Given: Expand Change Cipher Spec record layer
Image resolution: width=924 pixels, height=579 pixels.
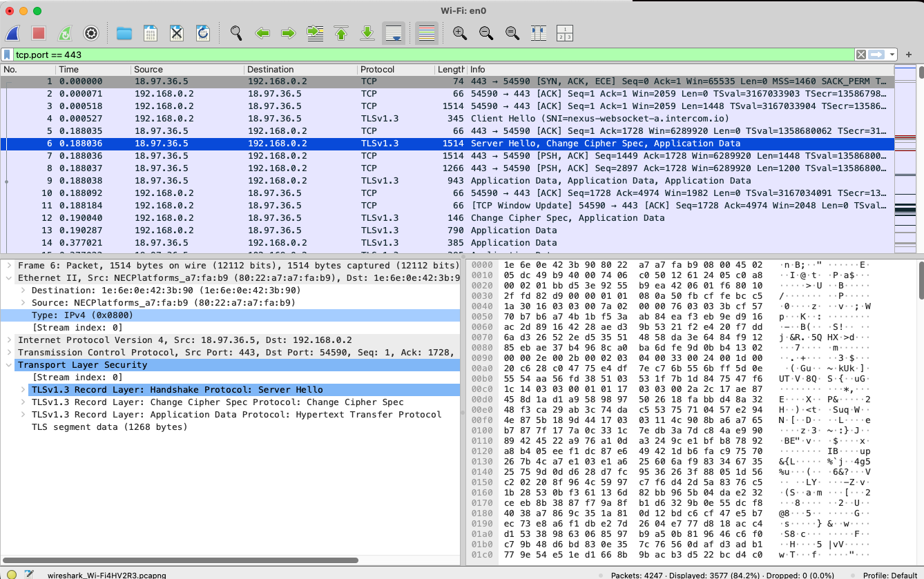Looking at the screenshot, I should coord(23,402).
